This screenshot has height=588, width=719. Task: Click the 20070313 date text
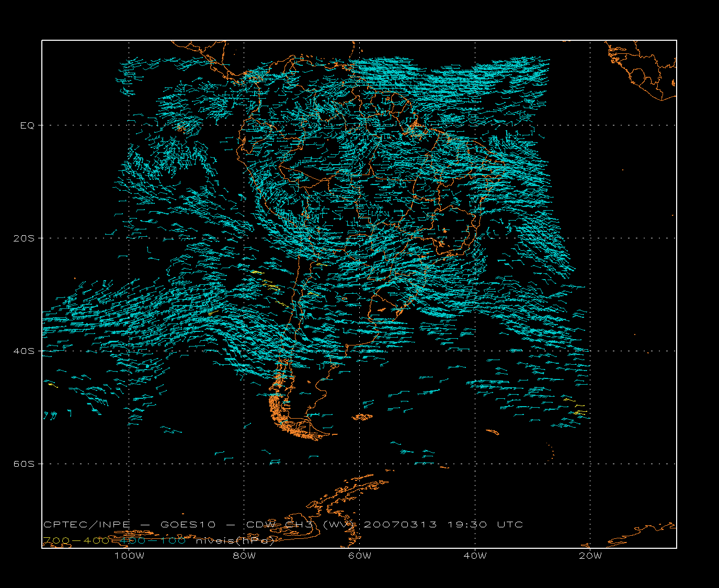pos(401,525)
